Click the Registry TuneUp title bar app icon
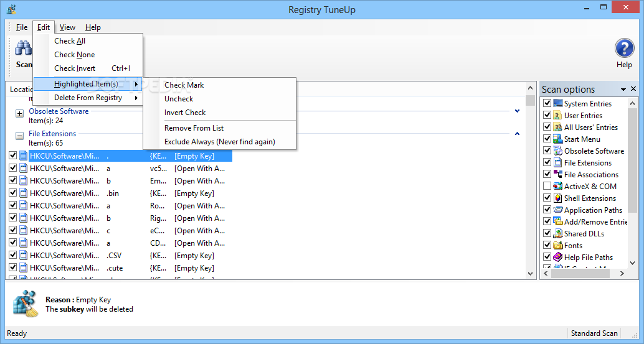The width and height of the screenshot is (644, 344). coord(11,9)
